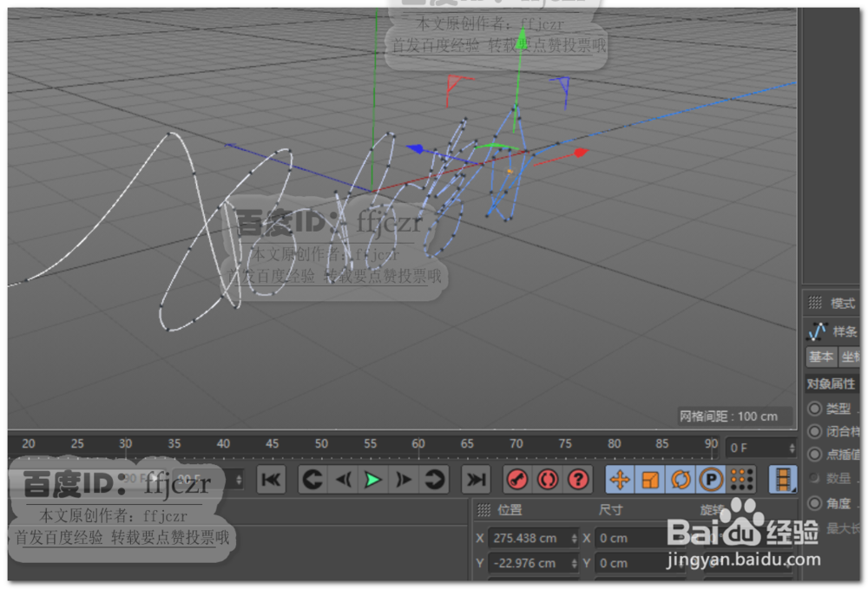Click the stepper on Y position -22.976 cm
Screen dimensions: 868x589
click(x=574, y=563)
